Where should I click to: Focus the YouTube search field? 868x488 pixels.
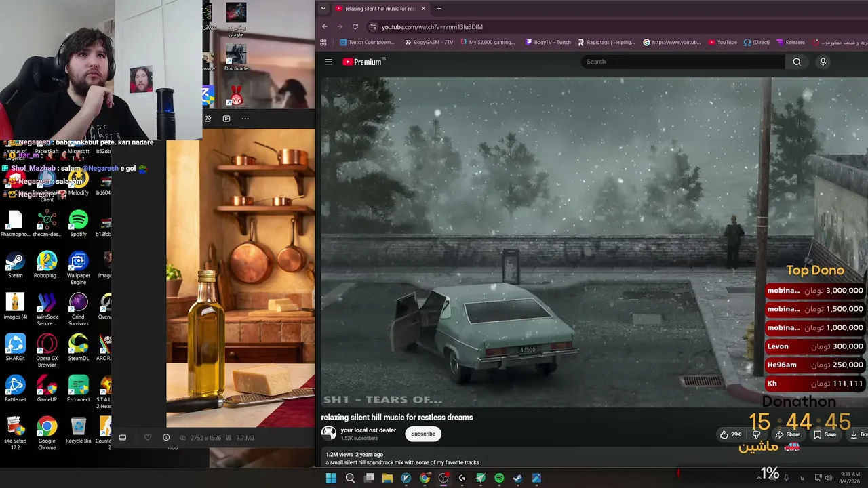point(683,62)
